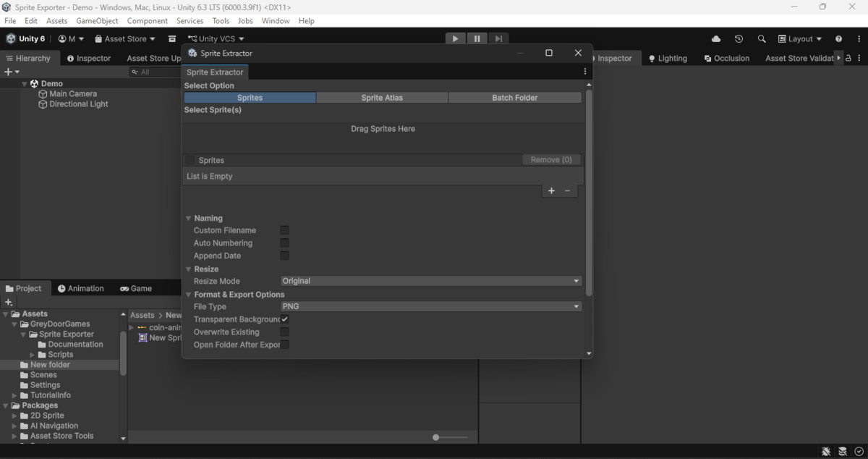
Task: Select the Sprites option button
Action: click(250, 98)
